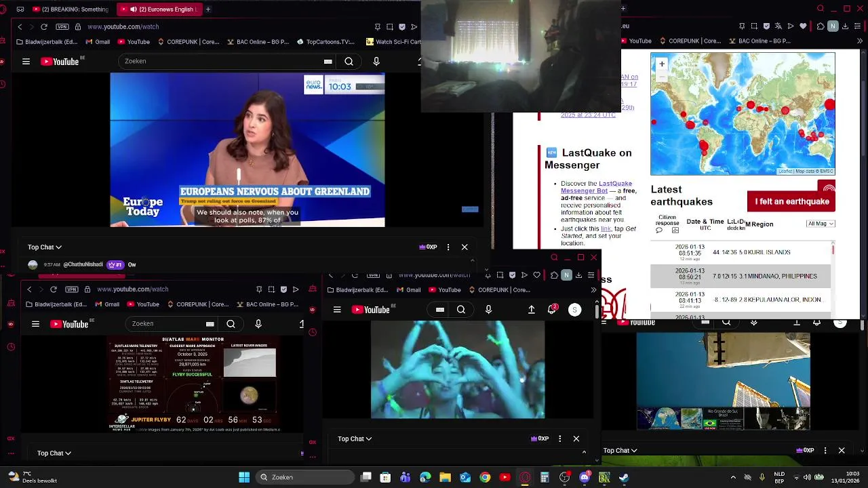Expand the Top Chat dropdown in the Euronews window
The height and width of the screenshot is (488, 868).
[x=45, y=247]
